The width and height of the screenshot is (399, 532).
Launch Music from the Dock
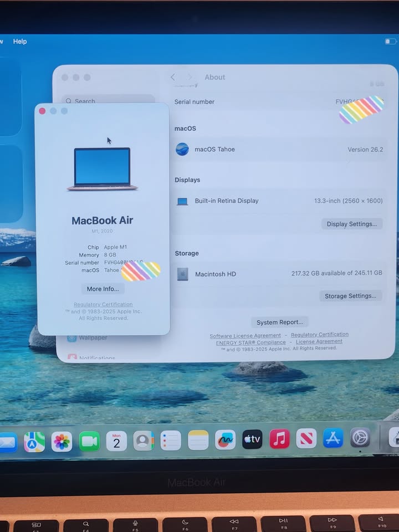[279, 439]
